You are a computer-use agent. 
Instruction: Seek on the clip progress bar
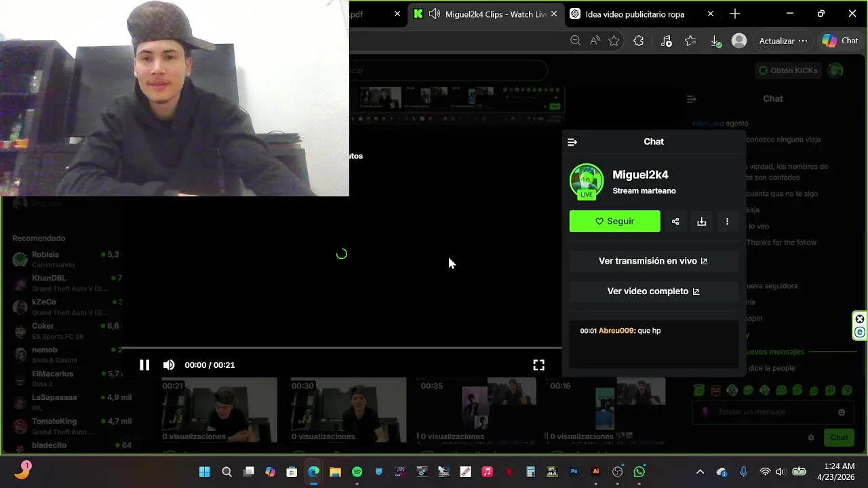coord(341,348)
